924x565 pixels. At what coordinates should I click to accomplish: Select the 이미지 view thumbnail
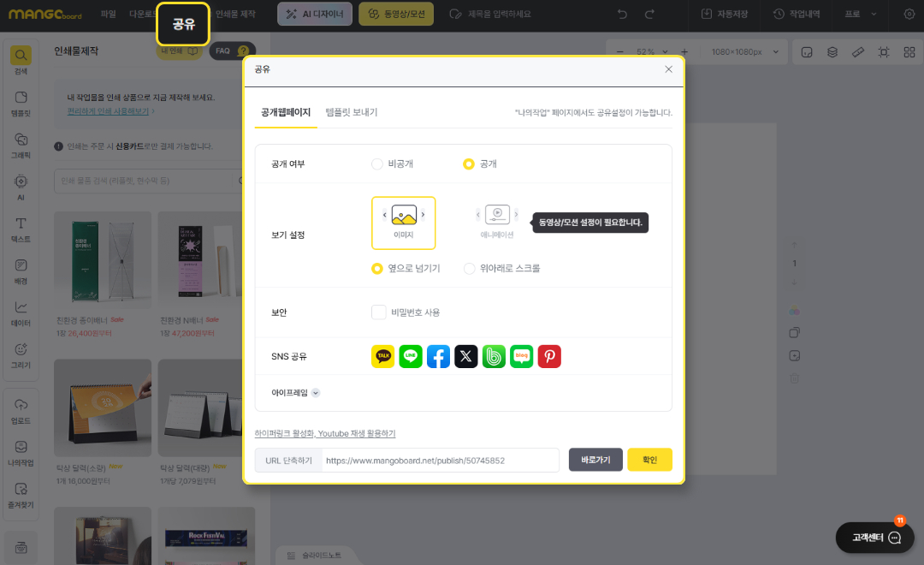[403, 223]
